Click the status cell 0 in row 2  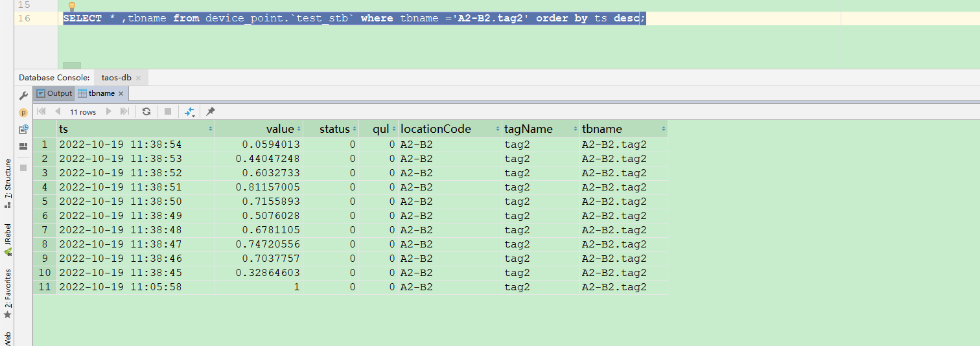click(x=331, y=159)
